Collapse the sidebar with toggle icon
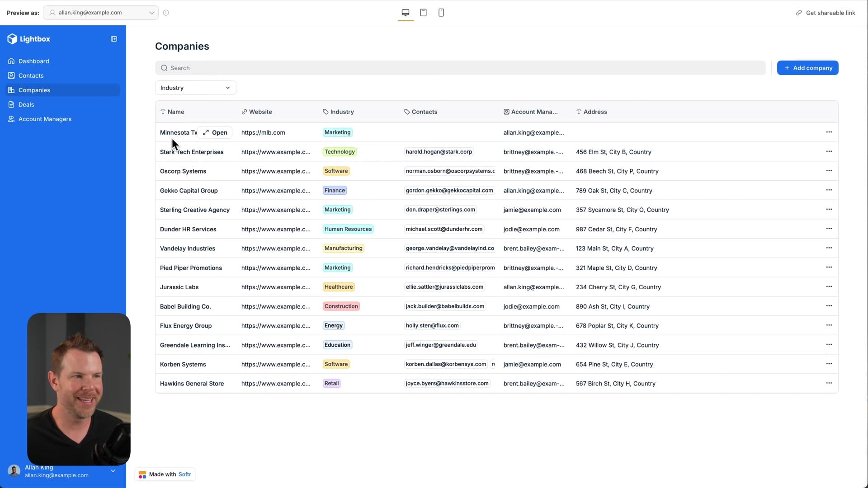 point(114,39)
